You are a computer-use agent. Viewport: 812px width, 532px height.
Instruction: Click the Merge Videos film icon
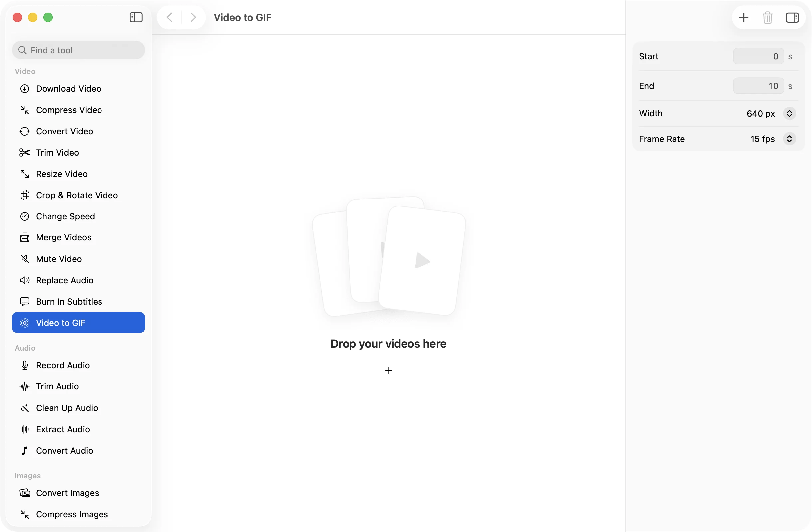click(x=25, y=237)
